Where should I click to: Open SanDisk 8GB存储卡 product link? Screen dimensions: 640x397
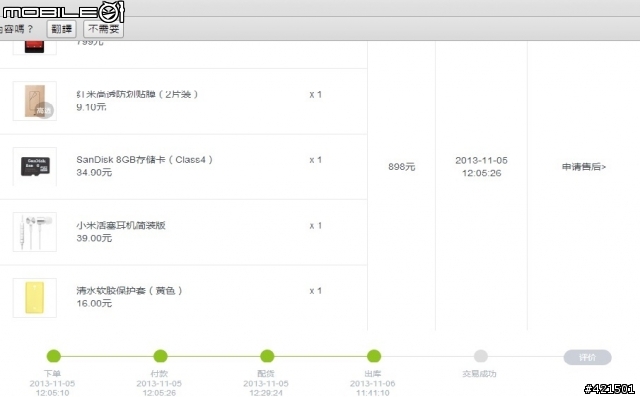(x=144, y=160)
